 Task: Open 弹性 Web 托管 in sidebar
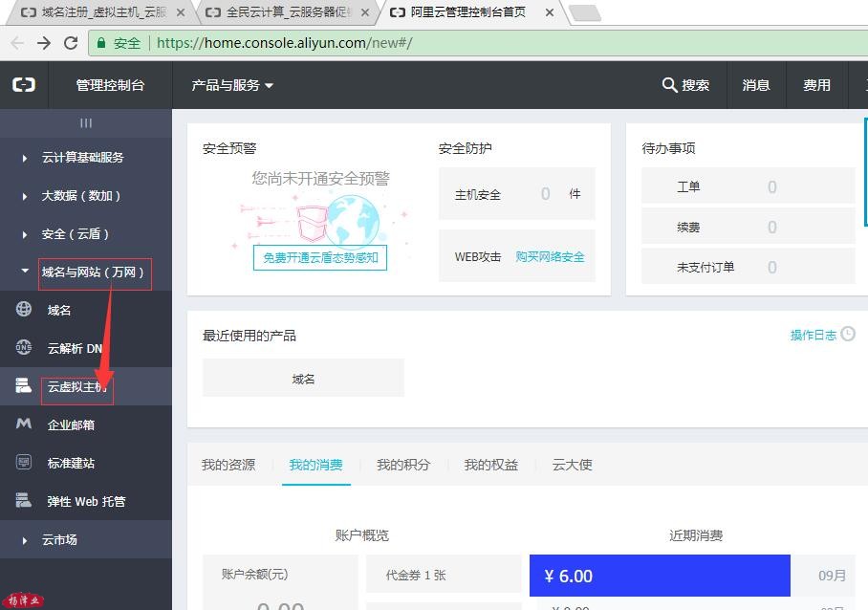pyautogui.click(x=86, y=501)
